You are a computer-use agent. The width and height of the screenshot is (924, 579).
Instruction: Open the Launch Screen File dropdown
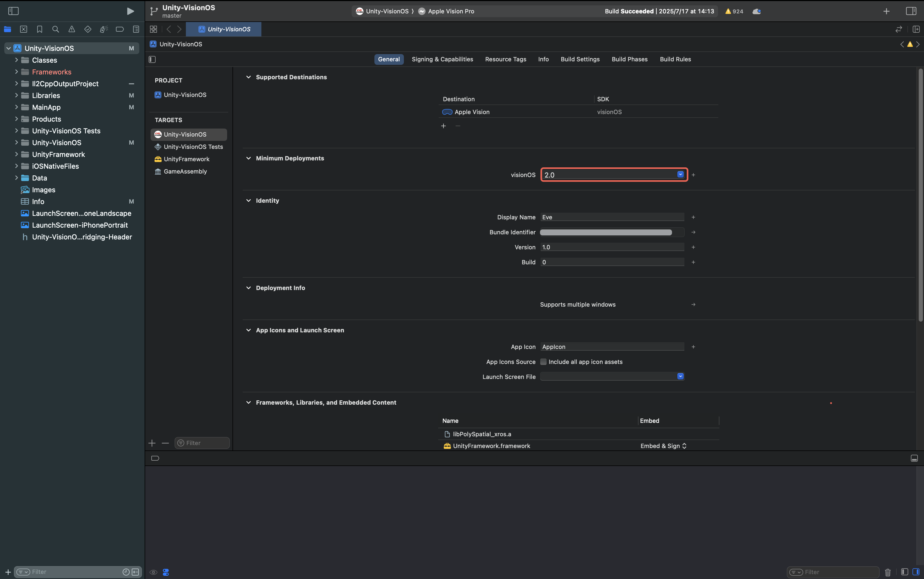click(681, 377)
